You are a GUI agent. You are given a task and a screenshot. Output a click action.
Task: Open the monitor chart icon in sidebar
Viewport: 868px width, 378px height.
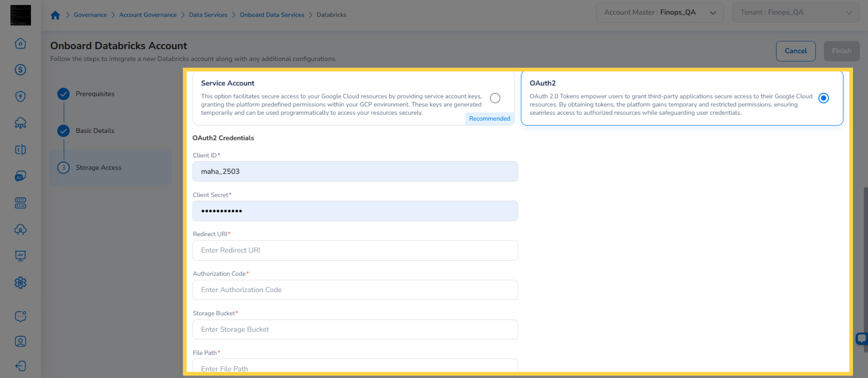click(x=20, y=256)
